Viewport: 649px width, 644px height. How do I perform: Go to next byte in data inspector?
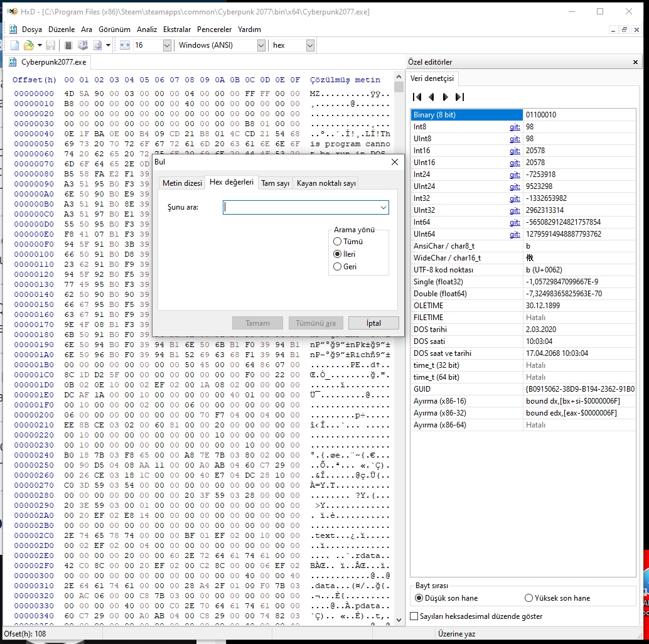point(446,97)
